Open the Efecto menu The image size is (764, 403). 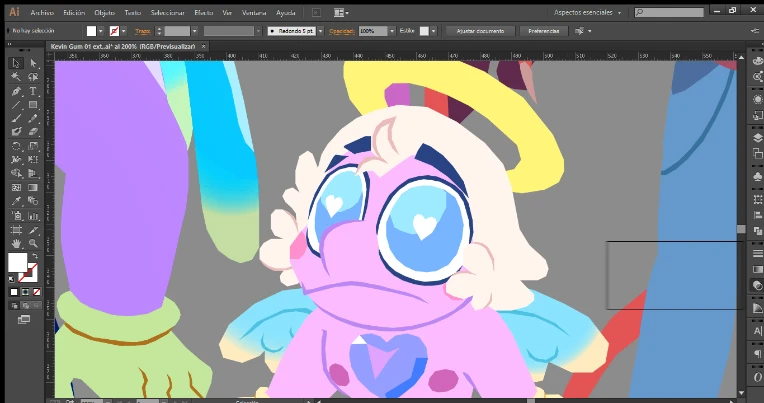(x=204, y=13)
